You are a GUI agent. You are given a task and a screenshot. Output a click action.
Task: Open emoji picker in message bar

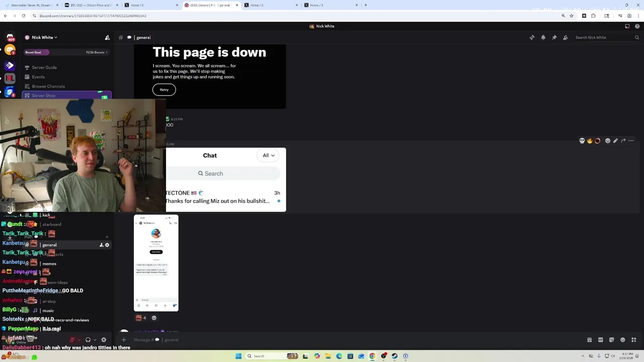pos(623,340)
